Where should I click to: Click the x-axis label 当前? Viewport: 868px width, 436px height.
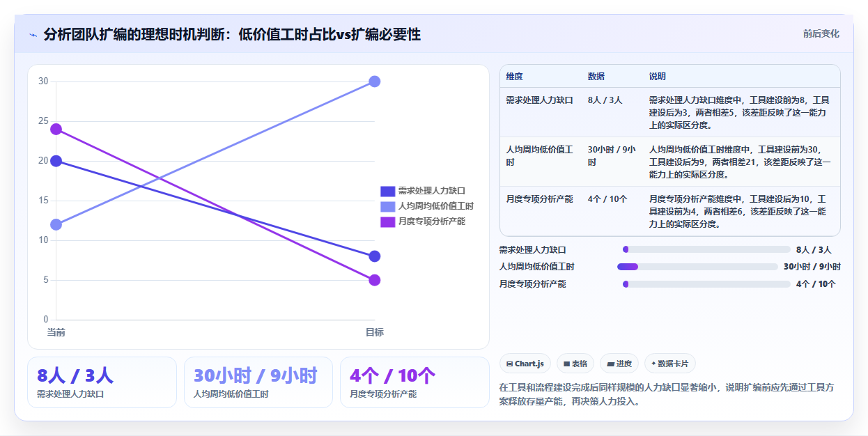coord(56,332)
